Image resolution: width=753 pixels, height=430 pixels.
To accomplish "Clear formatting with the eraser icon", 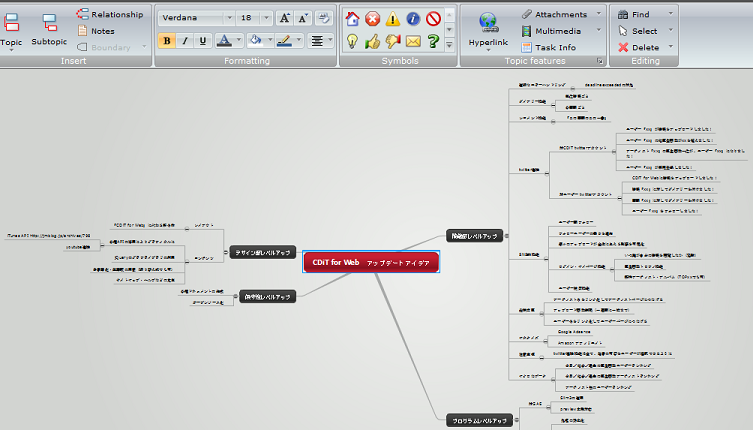I will point(324,18).
